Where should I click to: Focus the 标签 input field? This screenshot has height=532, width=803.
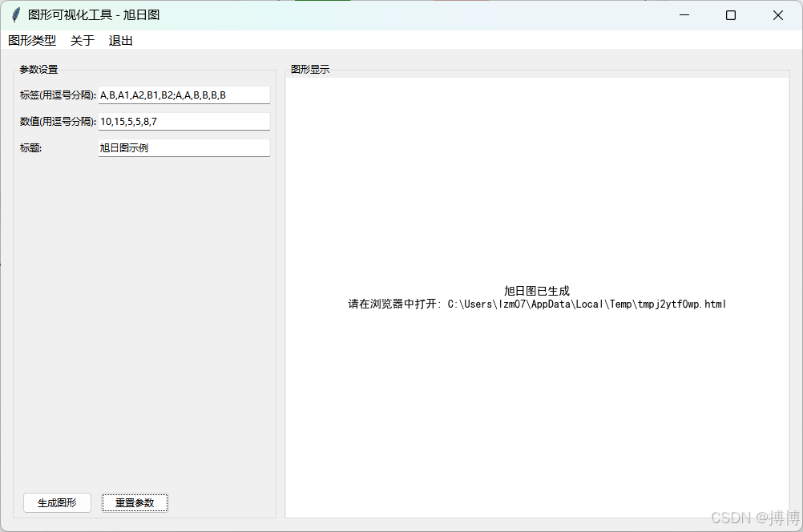[x=184, y=95]
